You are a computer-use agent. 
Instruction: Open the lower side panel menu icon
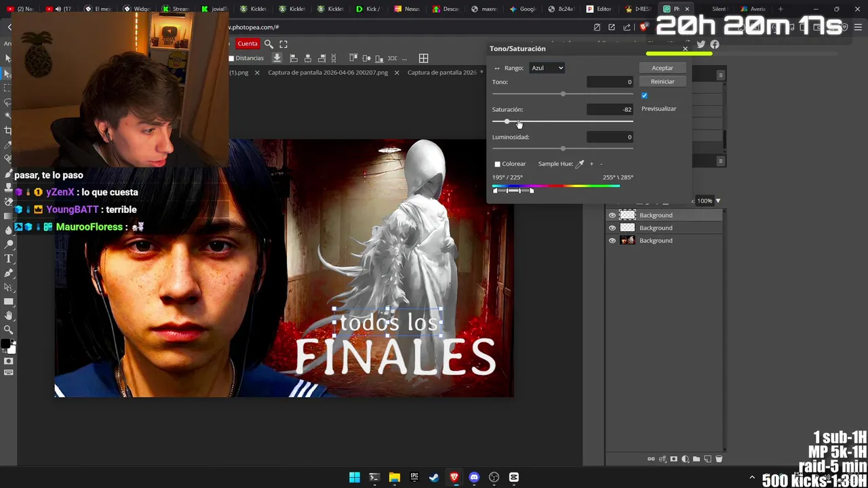[x=721, y=161]
